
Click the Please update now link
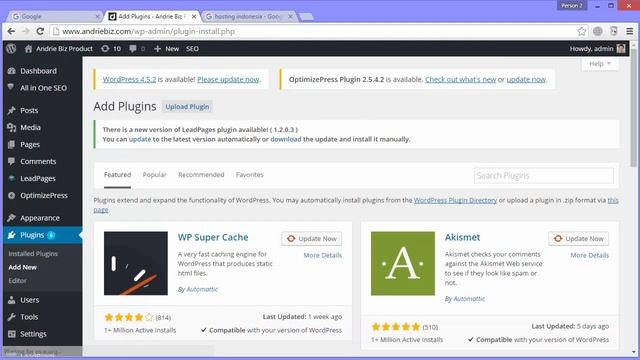point(228,80)
